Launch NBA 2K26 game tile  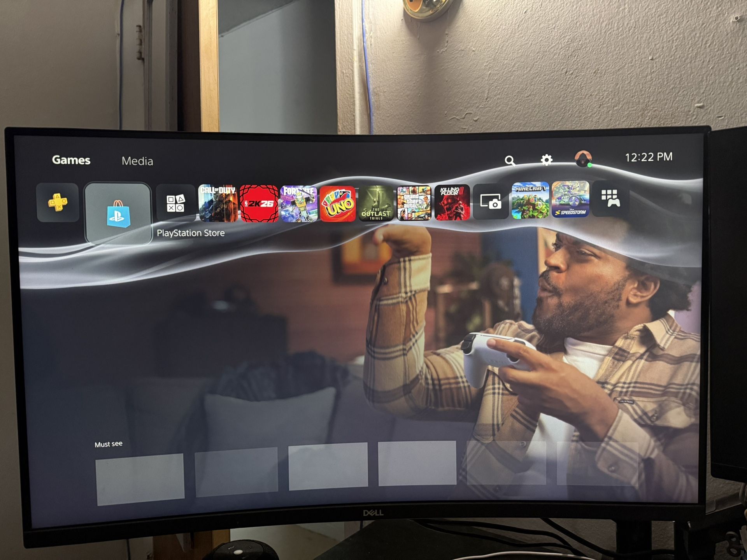[x=259, y=204]
